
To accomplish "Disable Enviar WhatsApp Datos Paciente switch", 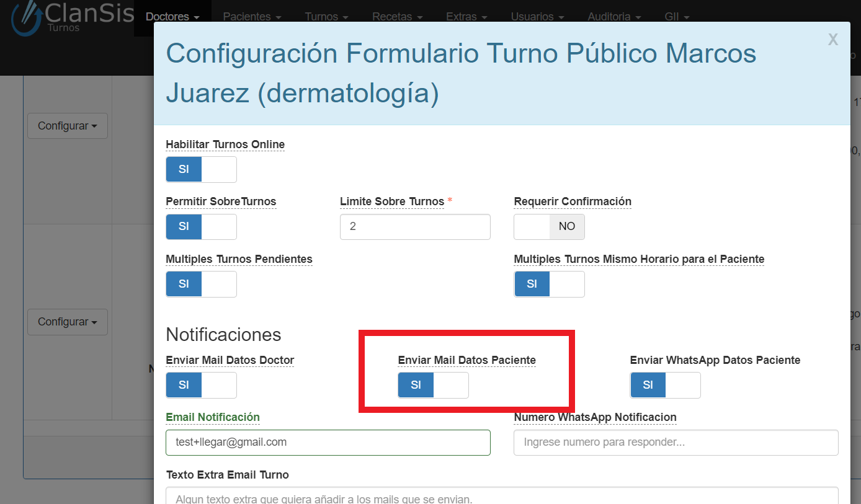I will [x=665, y=385].
